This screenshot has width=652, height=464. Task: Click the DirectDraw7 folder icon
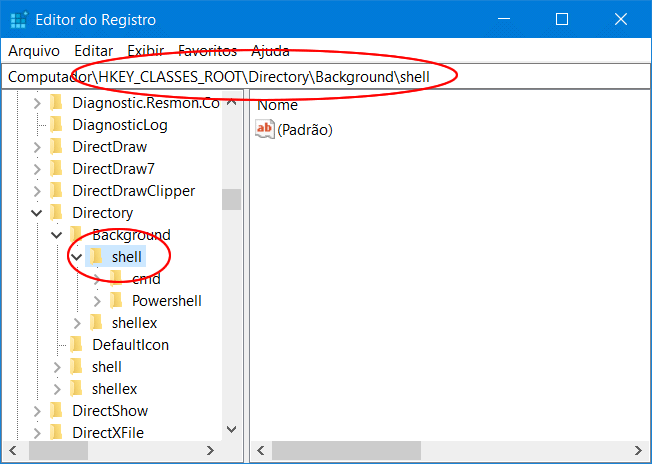pyautogui.click(x=57, y=169)
